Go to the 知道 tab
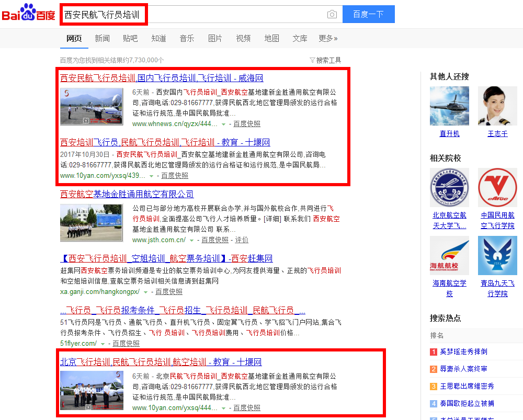This screenshot has height=420, width=523. tap(158, 38)
